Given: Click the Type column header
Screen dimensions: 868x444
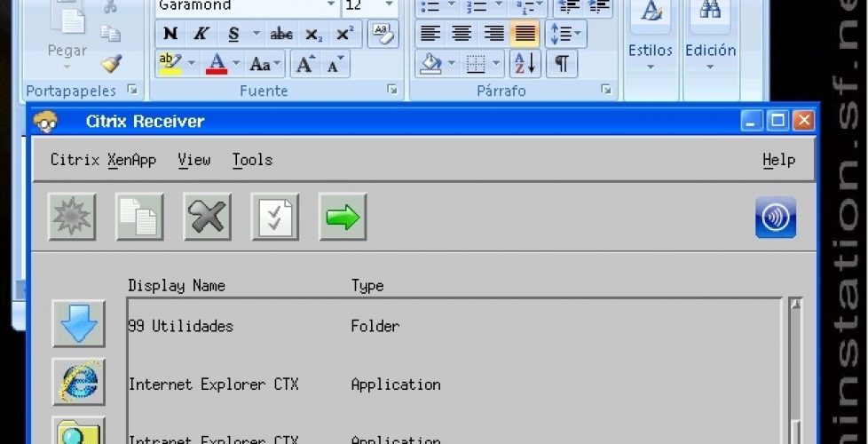Looking at the screenshot, I should tap(367, 286).
